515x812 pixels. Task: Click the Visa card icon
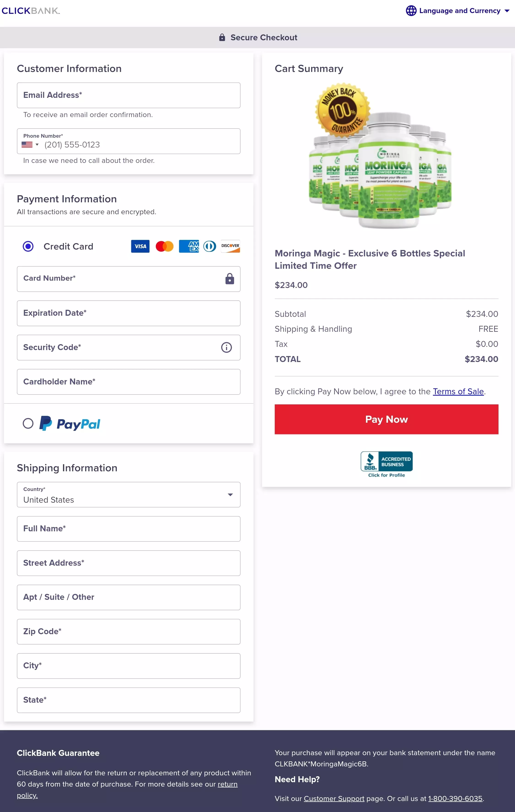(x=140, y=247)
